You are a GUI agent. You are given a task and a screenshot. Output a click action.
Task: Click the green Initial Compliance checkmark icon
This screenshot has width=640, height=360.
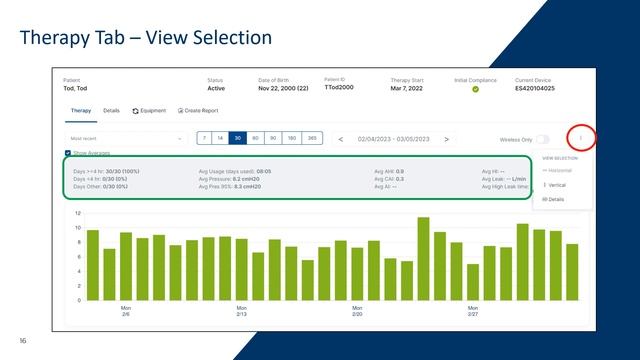click(476, 89)
